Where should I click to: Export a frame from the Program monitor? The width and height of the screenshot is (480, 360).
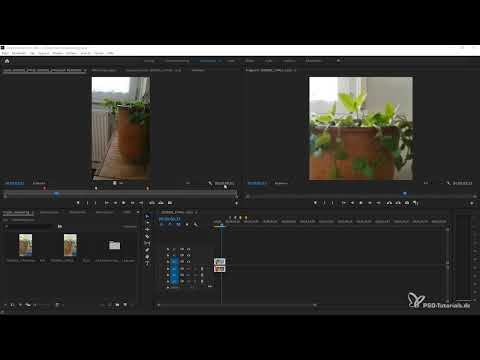[x=407, y=203]
